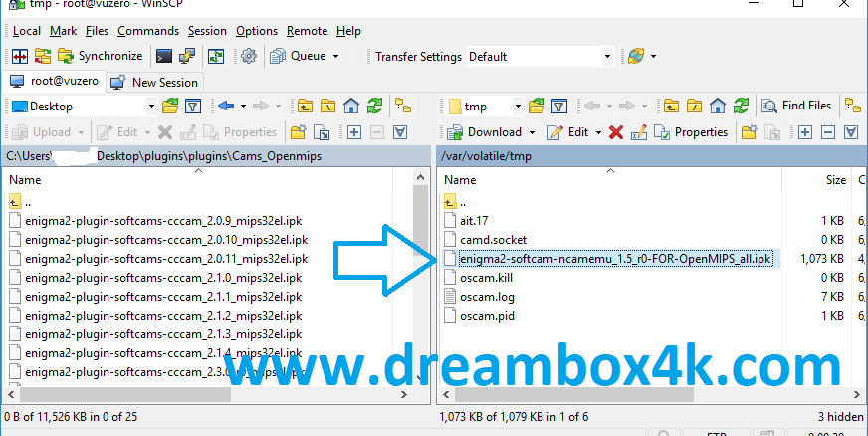Click the remote panel filter icon
This screenshot has height=436, width=868.
(559, 106)
